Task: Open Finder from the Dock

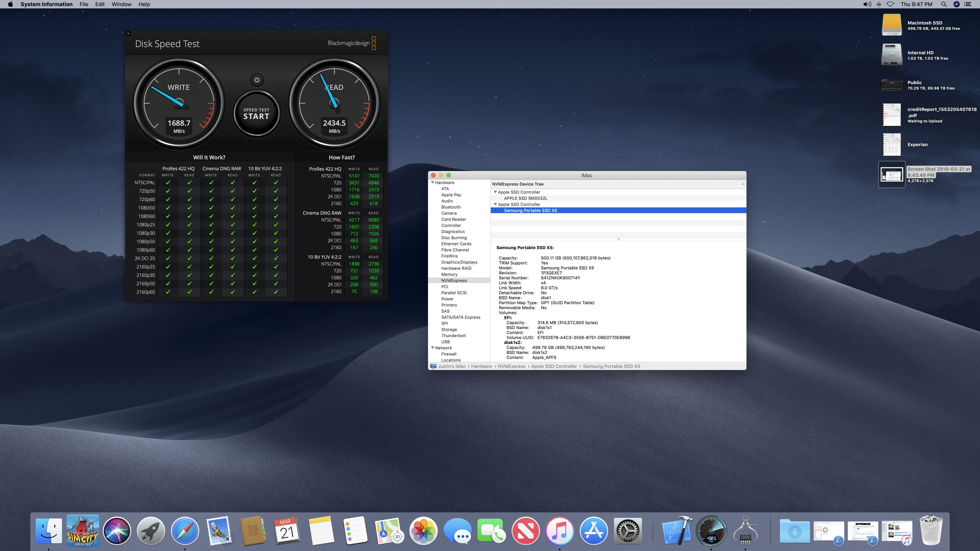Action: (x=49, y=531)
